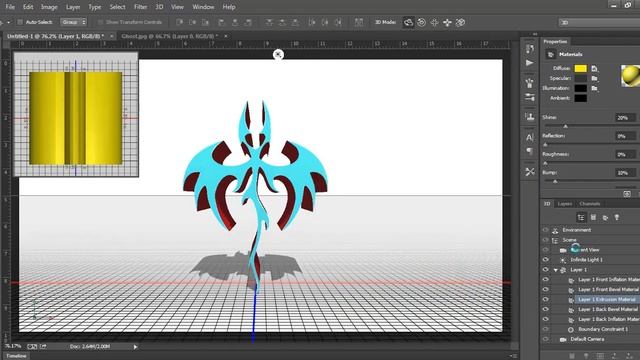Screen dimensions: 640x360
Task: Open the Actions panel play icon
Action: [530, 63]
